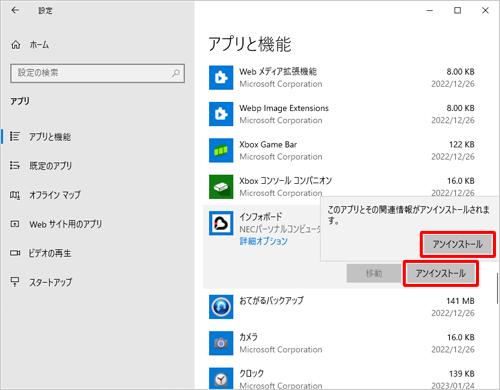
Task: Click the Webp Image Extensions app icon
Action: pyautogui.click(x=221, y=114)
